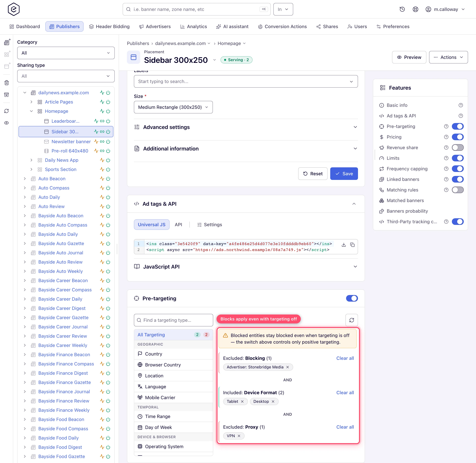Screen dimensions: 476x463
Task: Open the Settings tab in Ad tags
Action: 210,225
